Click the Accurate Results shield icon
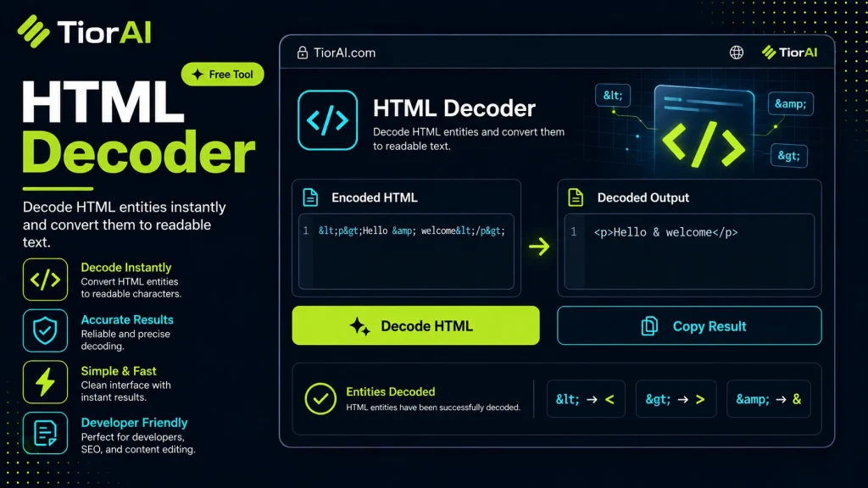868x488 pixels. pyautogui.click(x=46, y=330)
